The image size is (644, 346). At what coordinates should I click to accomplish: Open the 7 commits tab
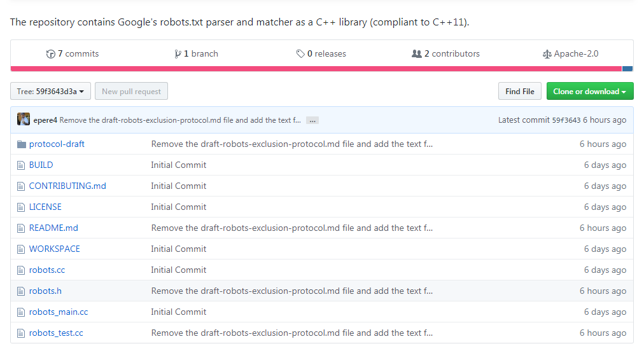pos(78,54)
